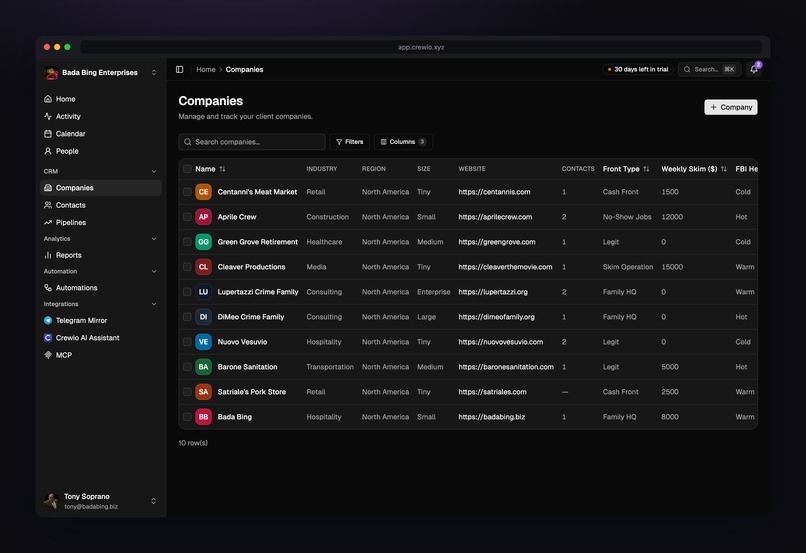Open Telegram Mirror integration
Viewport: 806px width, 553px height.
pyautogui.click(x=100, y=320)
